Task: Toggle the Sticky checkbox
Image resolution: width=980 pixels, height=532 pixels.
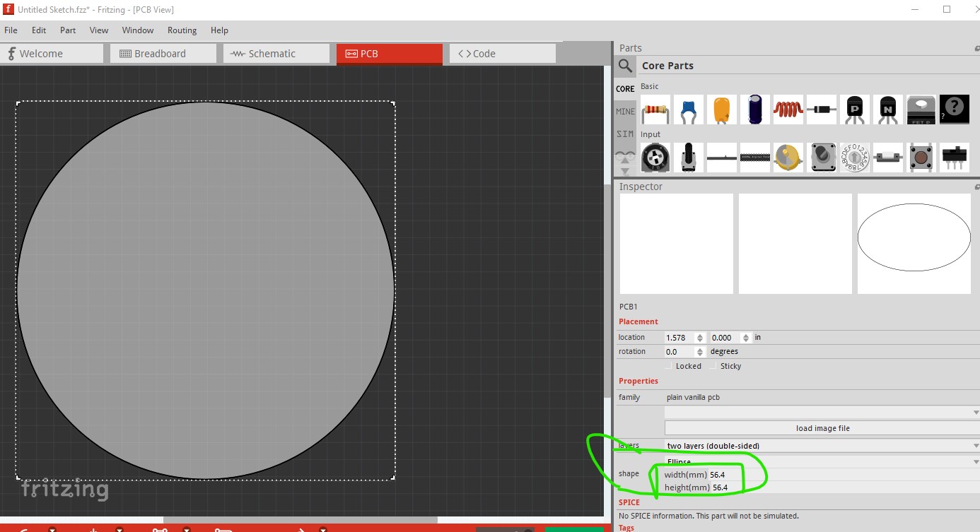Action: [713, 366]
